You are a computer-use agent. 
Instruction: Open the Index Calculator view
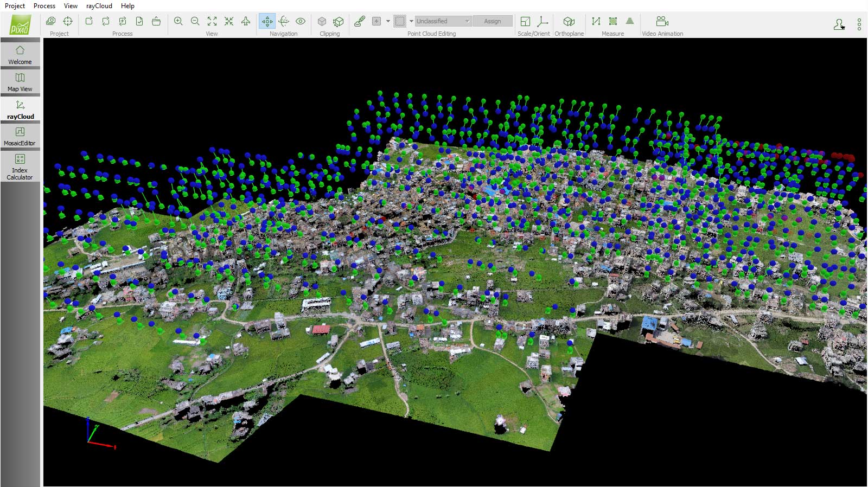coord(20,166)
